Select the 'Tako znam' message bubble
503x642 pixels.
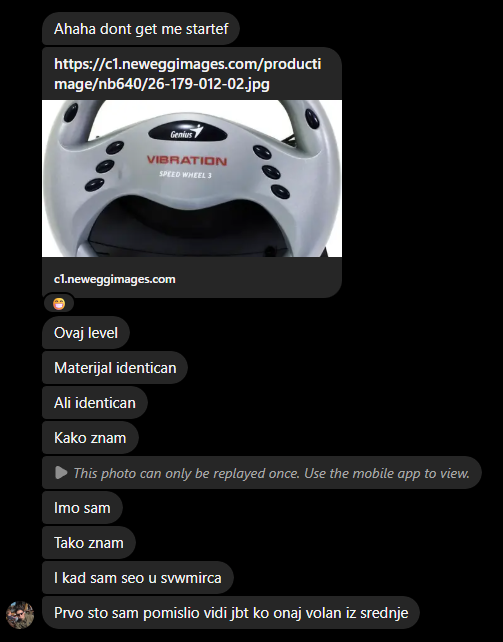coord(89,543)
